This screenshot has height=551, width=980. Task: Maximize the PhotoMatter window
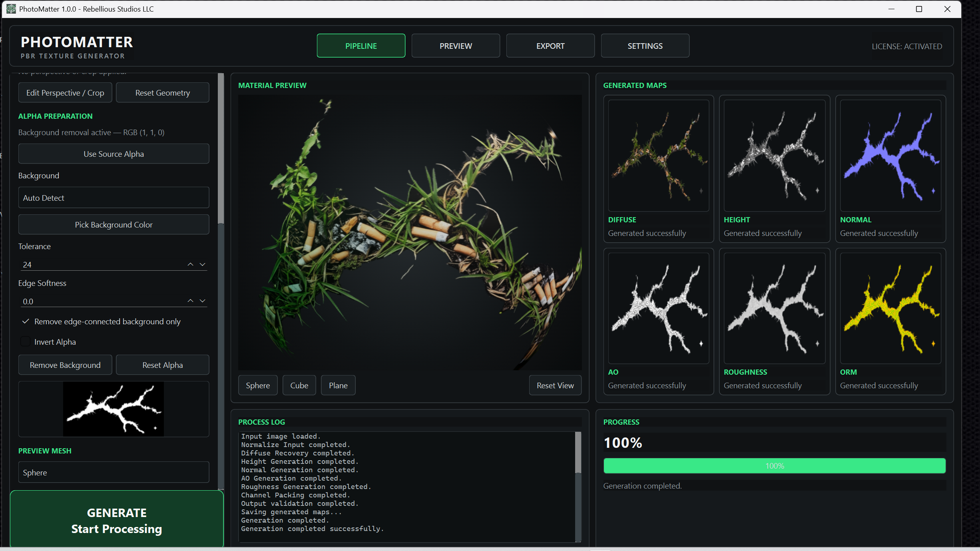pos(919,9)
